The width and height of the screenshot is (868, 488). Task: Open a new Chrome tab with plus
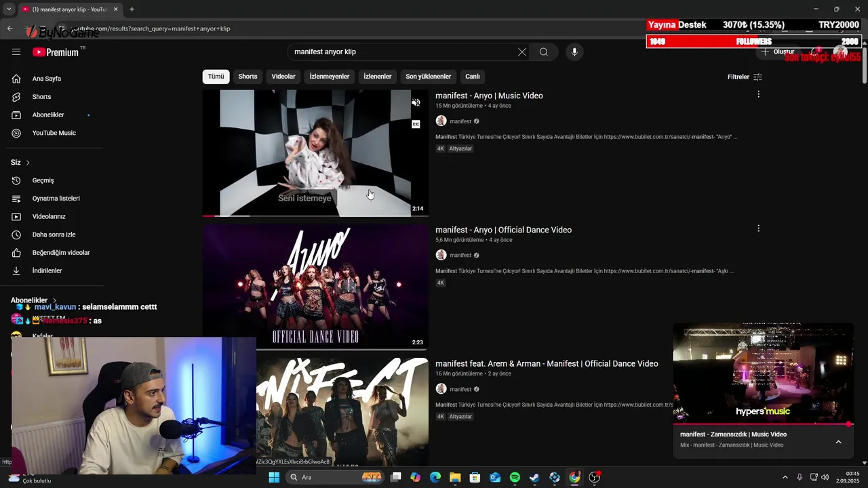tap(132, 9)
